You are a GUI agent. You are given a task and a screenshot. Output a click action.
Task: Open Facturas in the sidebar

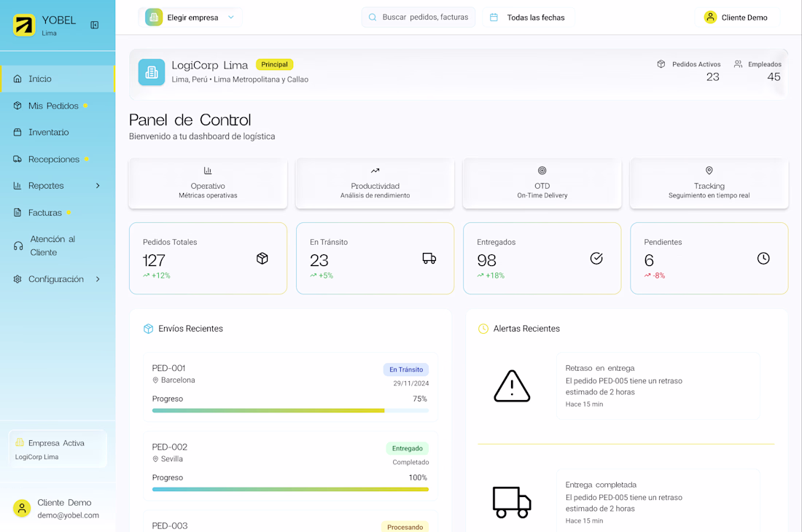pyautogui.click(x=58, y=213)
